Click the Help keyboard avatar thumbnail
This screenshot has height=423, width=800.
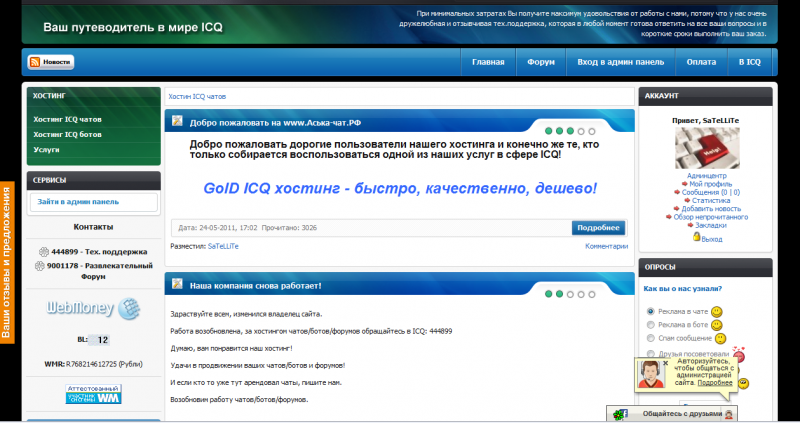pyautogui.click(x=707, y=148)
